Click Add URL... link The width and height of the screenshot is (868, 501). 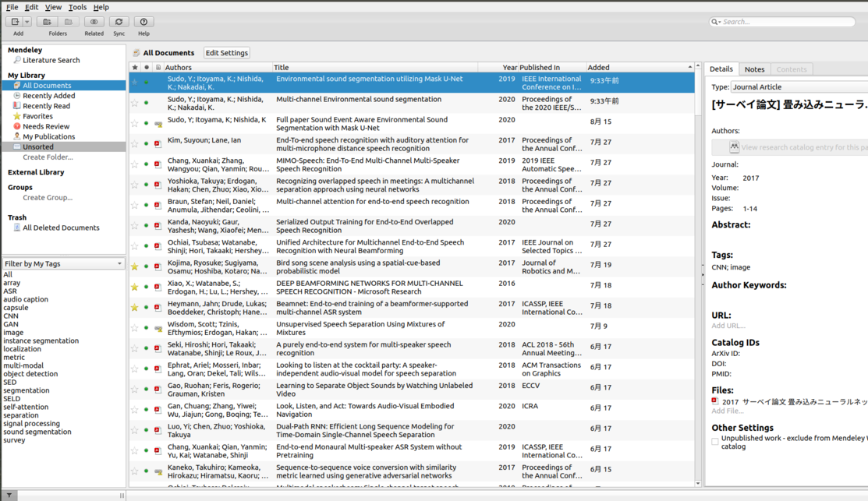tap(728, 326)
